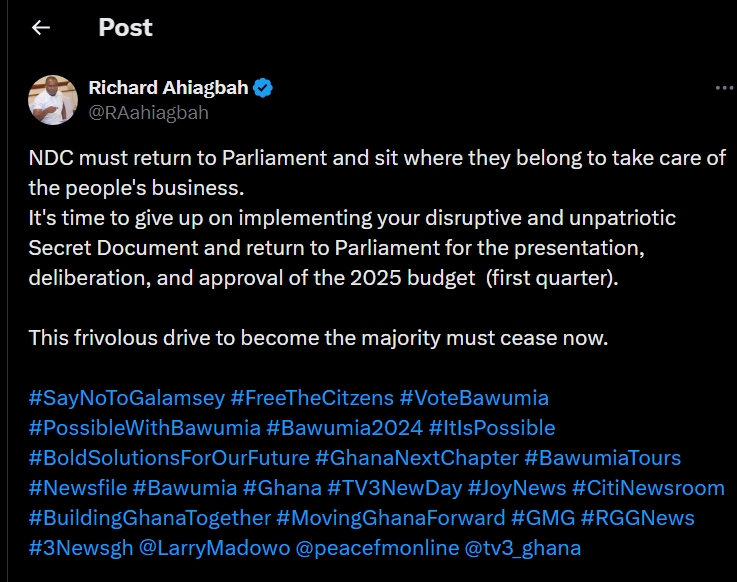Open the #CitiNewsroom hashtag

pos(648,488)
